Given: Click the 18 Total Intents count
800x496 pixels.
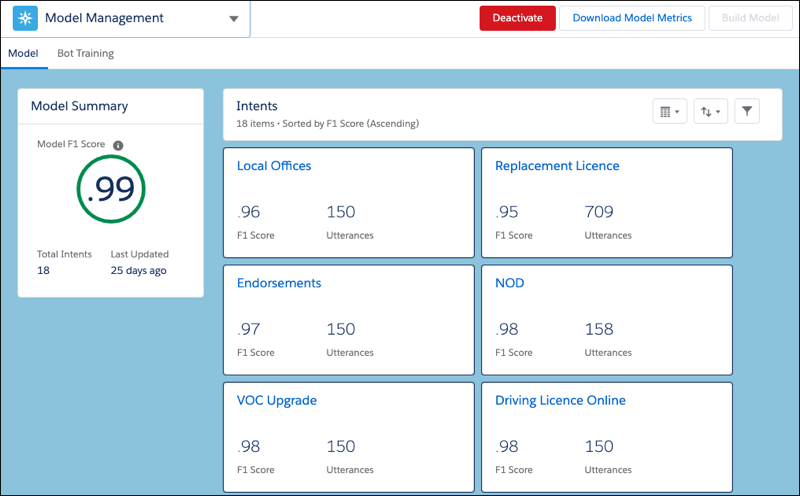Looking at the screenshot, I should [44, 270].
